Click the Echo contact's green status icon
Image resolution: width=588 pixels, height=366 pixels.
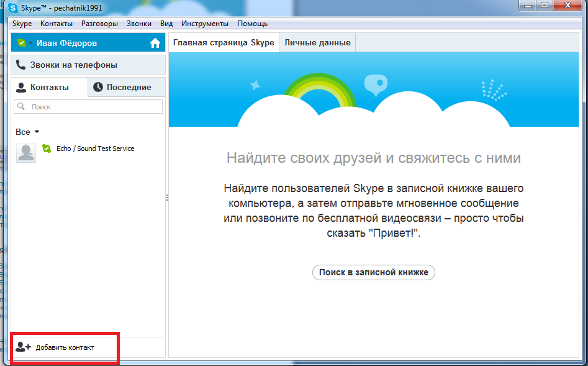tap(47, 149)
